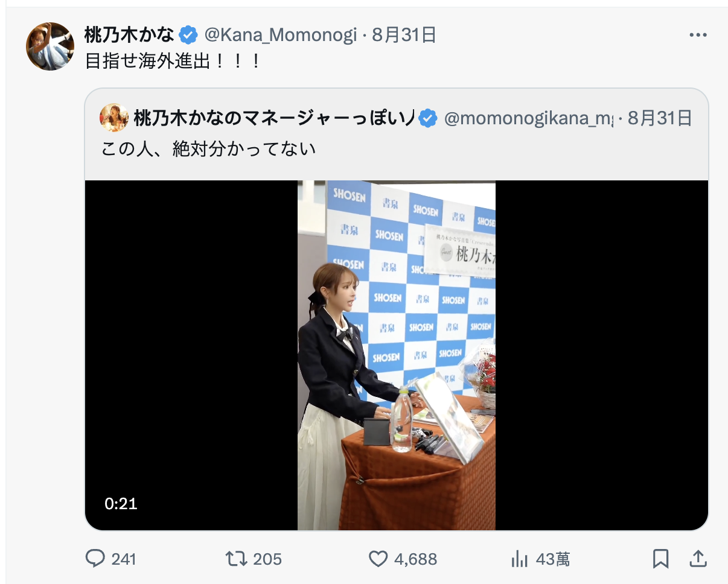Open the analytics bar-chart icon showing 43萬
The width and height of the screenshot is (728, 584).
pyautogui.click(x=520, y=559)
